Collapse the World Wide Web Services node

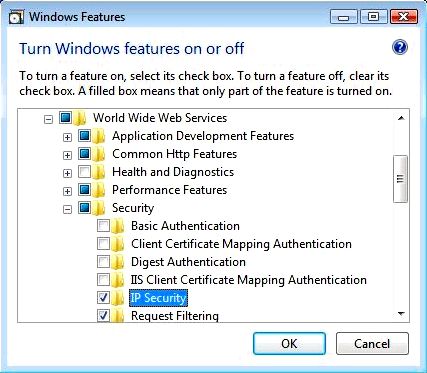click(x=49, y=119)
